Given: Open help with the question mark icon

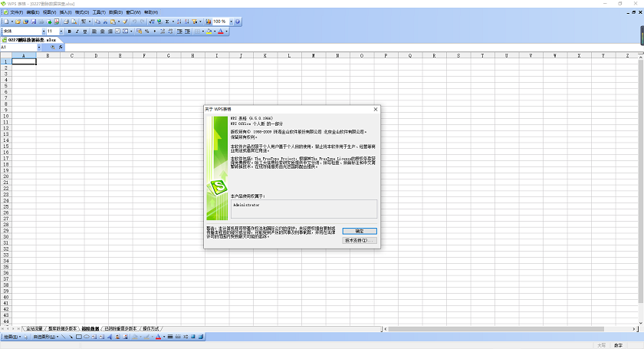Looking at the screenshot, I should [x=238, y=21].
